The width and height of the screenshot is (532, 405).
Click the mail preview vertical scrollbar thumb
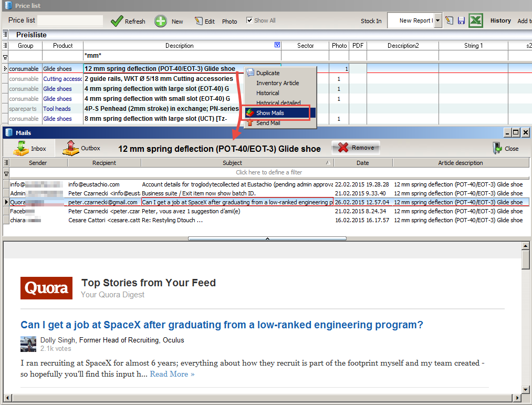tap(526, 259)
